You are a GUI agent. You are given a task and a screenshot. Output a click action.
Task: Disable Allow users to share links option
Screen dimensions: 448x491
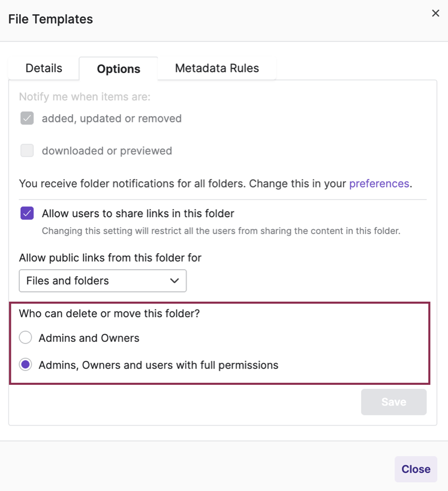tap(27, 213)
